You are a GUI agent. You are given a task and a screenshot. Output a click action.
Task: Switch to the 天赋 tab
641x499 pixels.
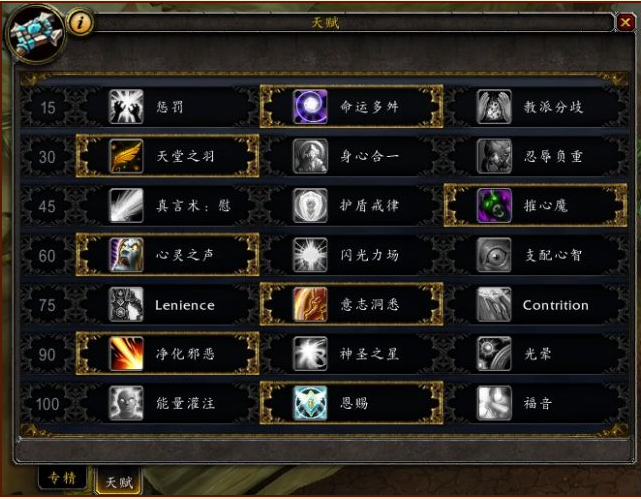coord(119,481)
